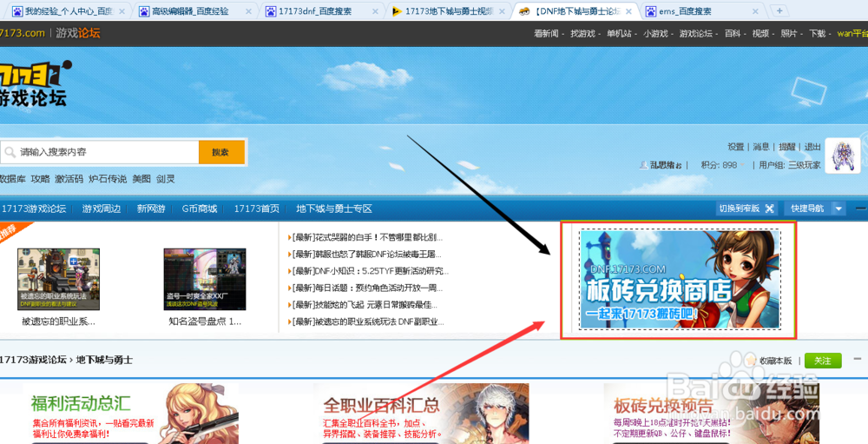Image resolution: width=868 pixels, height=444 pixels.
Task: Open 提醒 in the user menu
Action: tap(786, 147)
